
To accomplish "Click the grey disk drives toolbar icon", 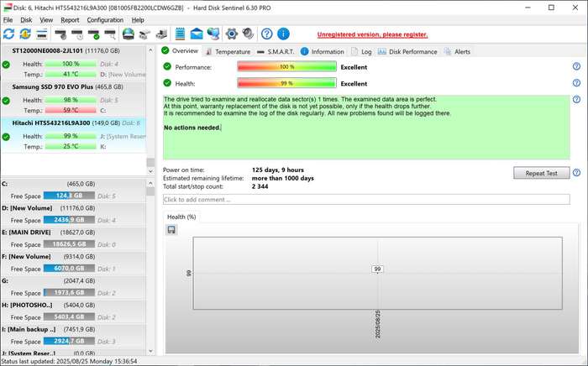I will pos(144,34).
